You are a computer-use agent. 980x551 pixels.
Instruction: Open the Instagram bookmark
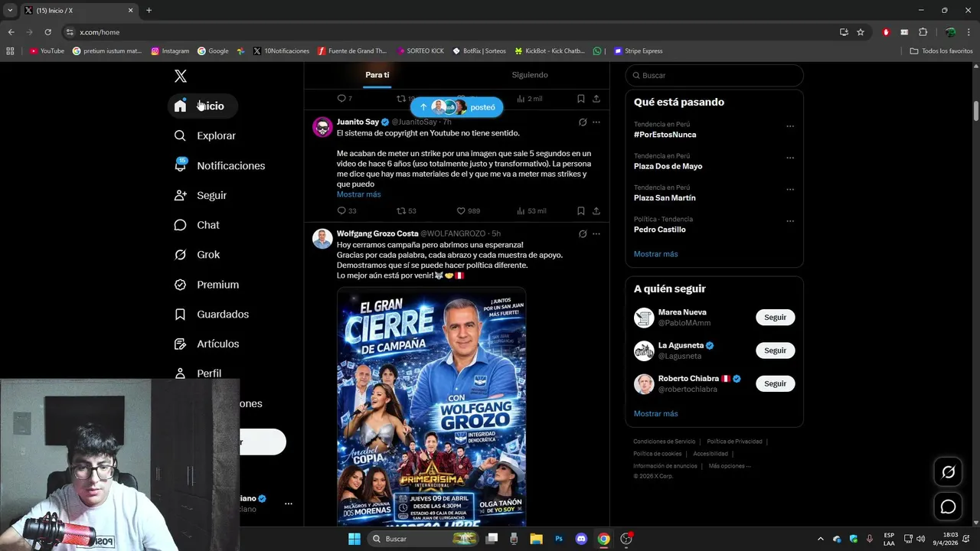point(170,51)
